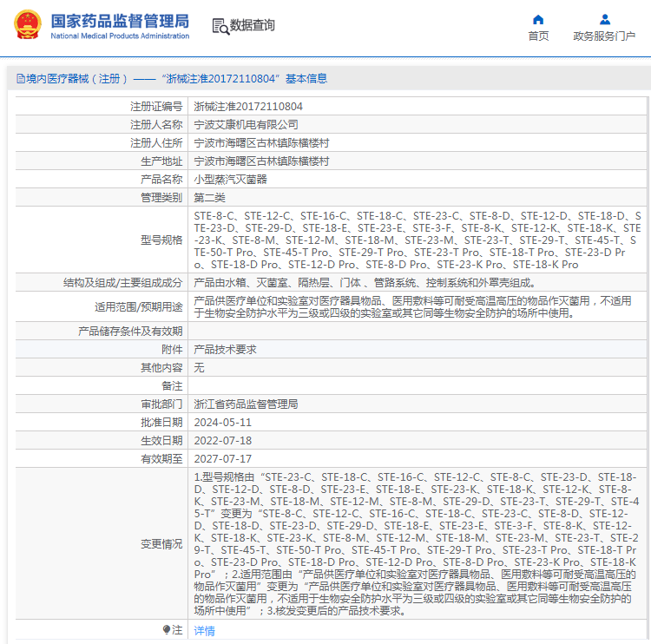This screenshot has height=644, width=651.
Task: Click the 数据查询 heading text
Action: click(252, 25)
